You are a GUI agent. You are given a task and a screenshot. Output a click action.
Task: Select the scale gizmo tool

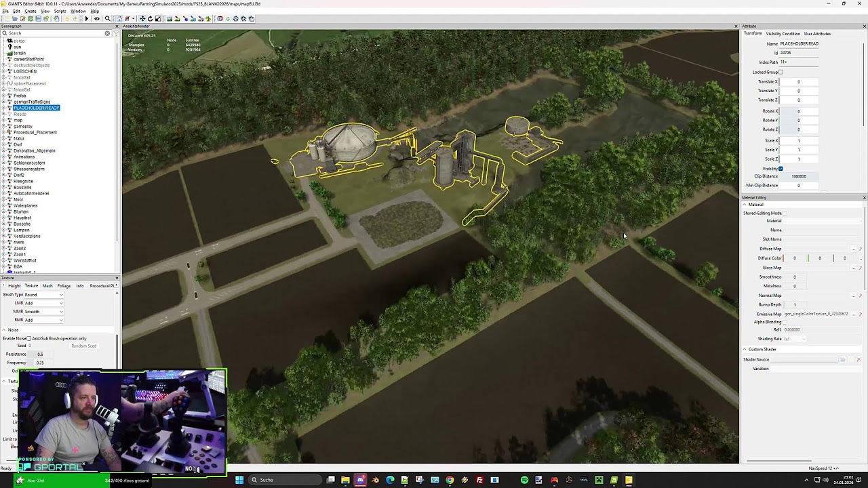(x=158, y=18)
